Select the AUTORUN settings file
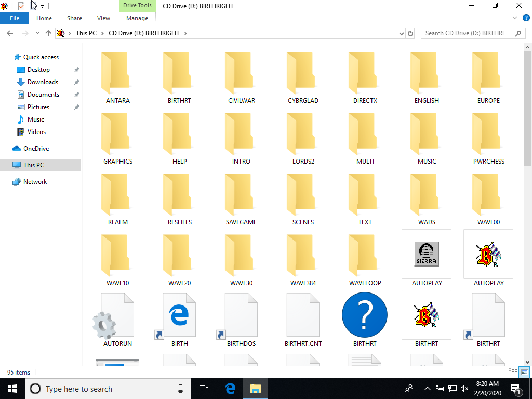This screenshot has height=399, width=532. pos(118,321)
